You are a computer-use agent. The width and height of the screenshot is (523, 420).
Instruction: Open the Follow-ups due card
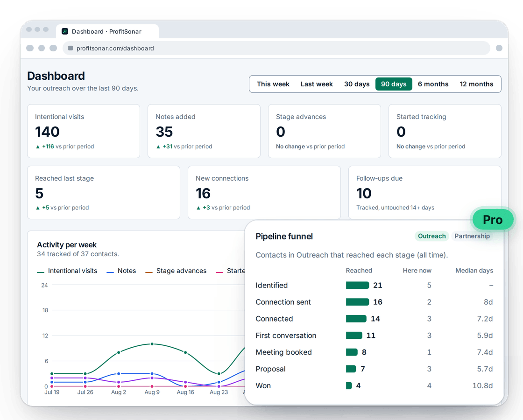(424, 192)
